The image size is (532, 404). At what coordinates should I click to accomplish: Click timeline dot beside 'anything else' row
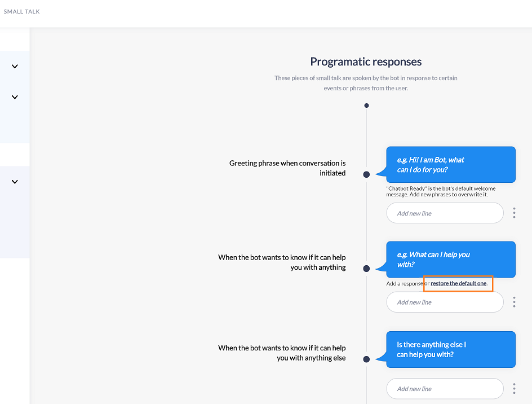[x=366, y=359]
